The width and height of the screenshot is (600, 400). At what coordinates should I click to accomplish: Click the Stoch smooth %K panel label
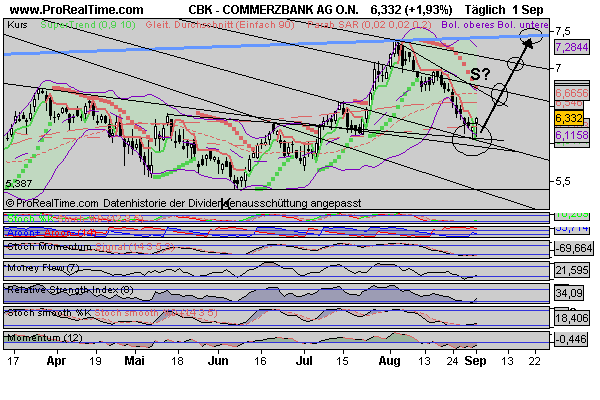(x=112, y=313)
